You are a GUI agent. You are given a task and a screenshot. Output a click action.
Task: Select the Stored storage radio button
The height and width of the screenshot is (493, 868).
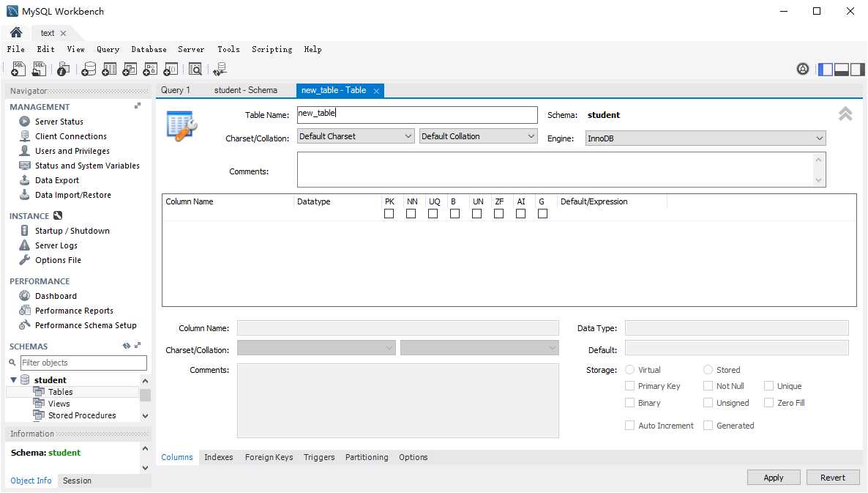pyautogui.click(x=708, y=369)
